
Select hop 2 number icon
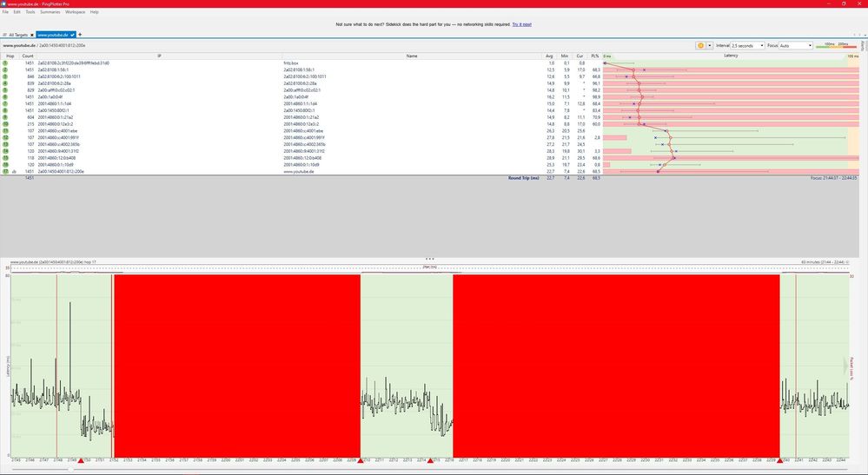click(x=5, y=69)
